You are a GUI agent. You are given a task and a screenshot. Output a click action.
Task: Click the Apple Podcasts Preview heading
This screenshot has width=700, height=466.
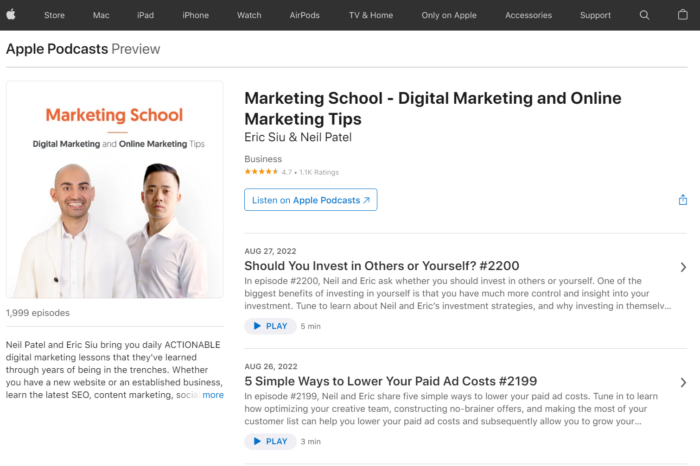coord(83,49)
